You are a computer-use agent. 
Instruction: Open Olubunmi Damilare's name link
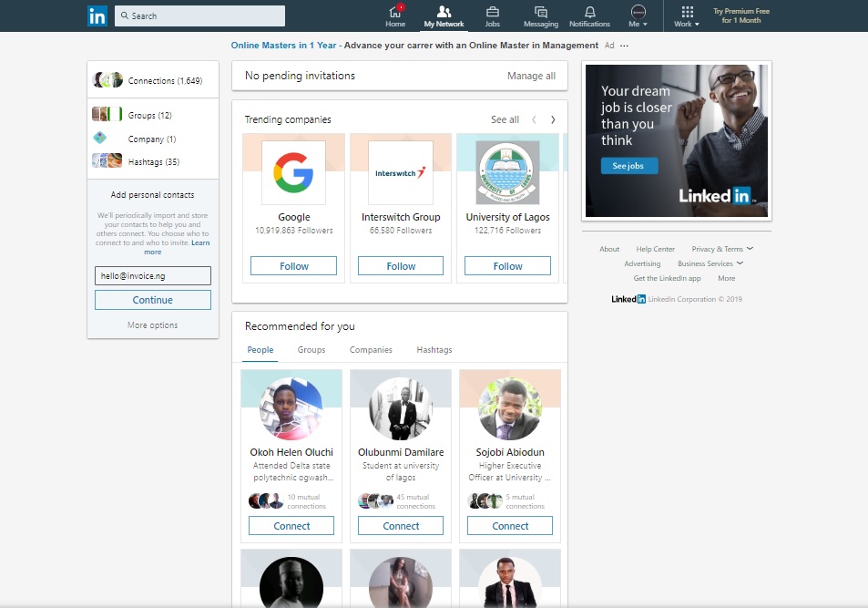[x=401, y=452]
